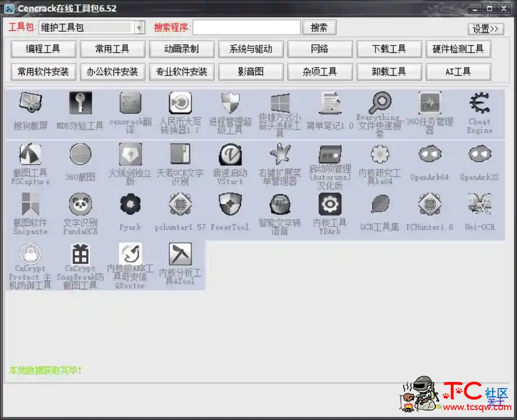
Task: Launch 火绒剑独立版 icon
Action: (x=130, y=154)
